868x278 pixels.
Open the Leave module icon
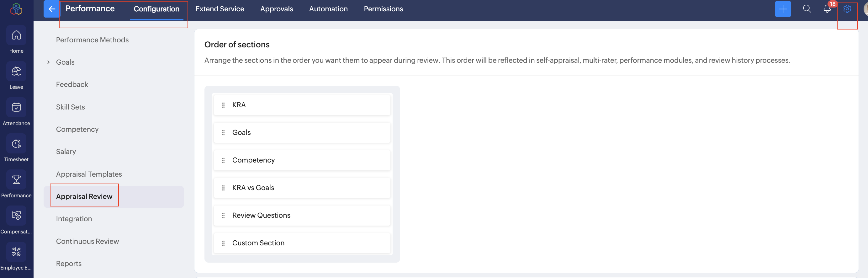(x=16, y=71)
